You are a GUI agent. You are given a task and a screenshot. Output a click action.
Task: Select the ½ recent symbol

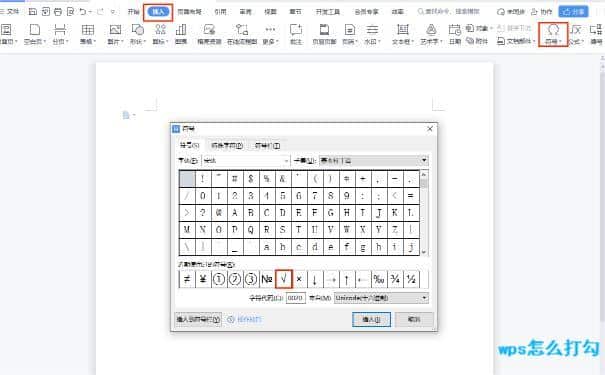pos(411,279)
